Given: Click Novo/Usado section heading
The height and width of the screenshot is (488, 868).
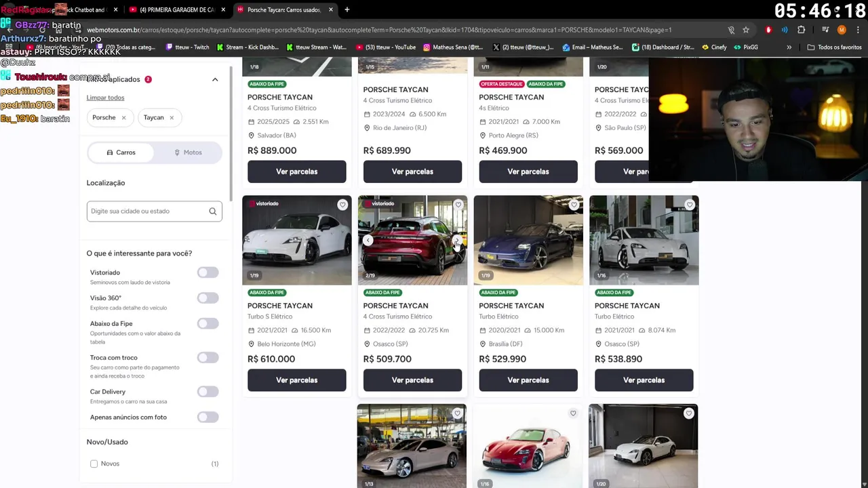Looking at the screenshot, I should coord(107,442).
